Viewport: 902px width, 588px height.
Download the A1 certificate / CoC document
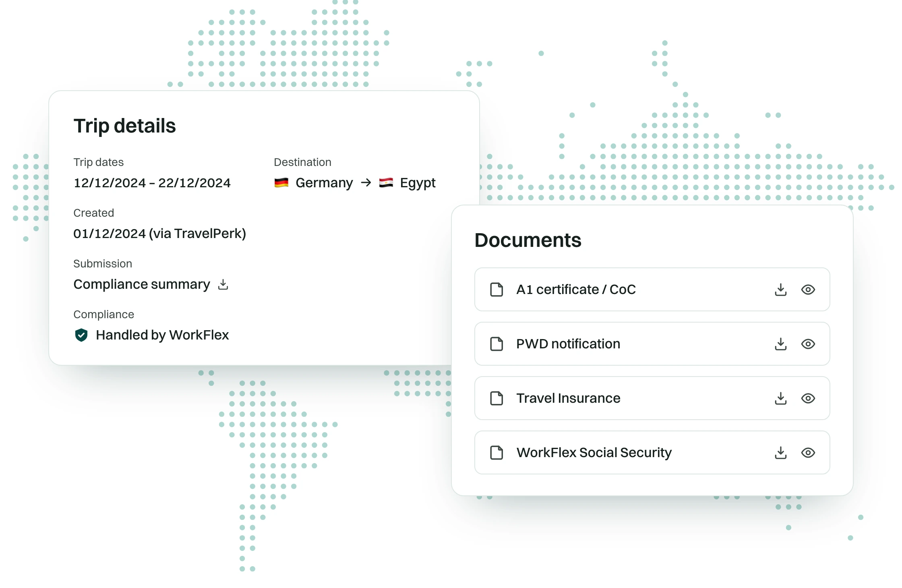(x=780, y=290)
